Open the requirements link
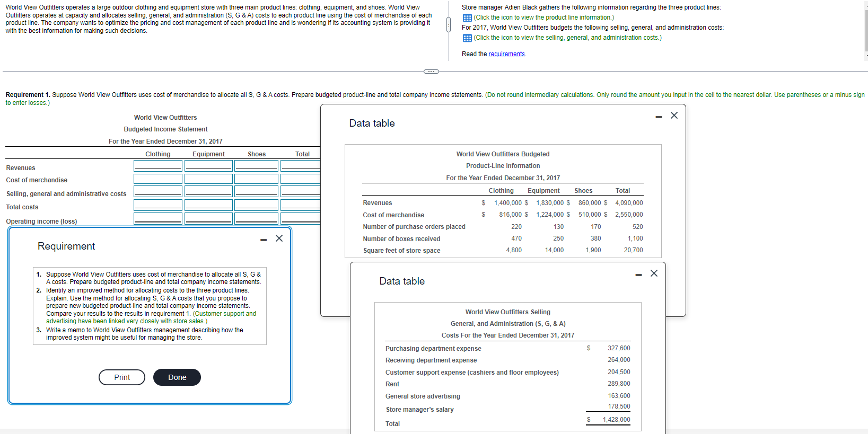This screenshot has width=868, height=434. click(x=506, y=54)
